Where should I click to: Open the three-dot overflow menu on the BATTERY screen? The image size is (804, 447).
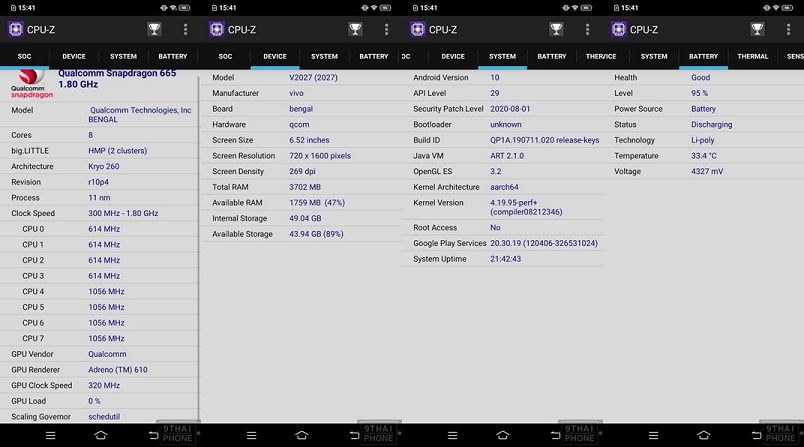[x=788, y=29]
